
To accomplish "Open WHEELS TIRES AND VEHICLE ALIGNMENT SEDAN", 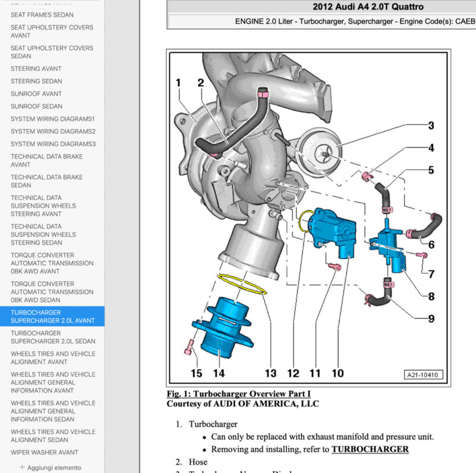I will tap(52, 436).
